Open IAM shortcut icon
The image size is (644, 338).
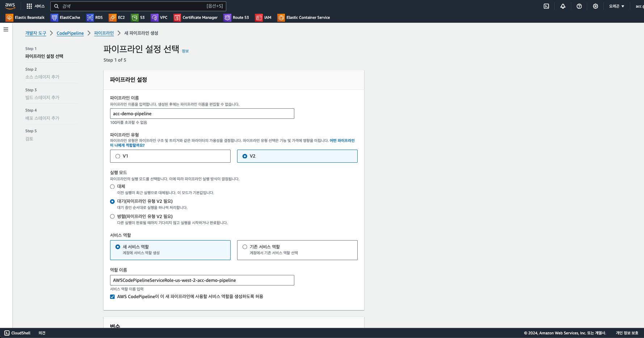[x=259, y=17]
